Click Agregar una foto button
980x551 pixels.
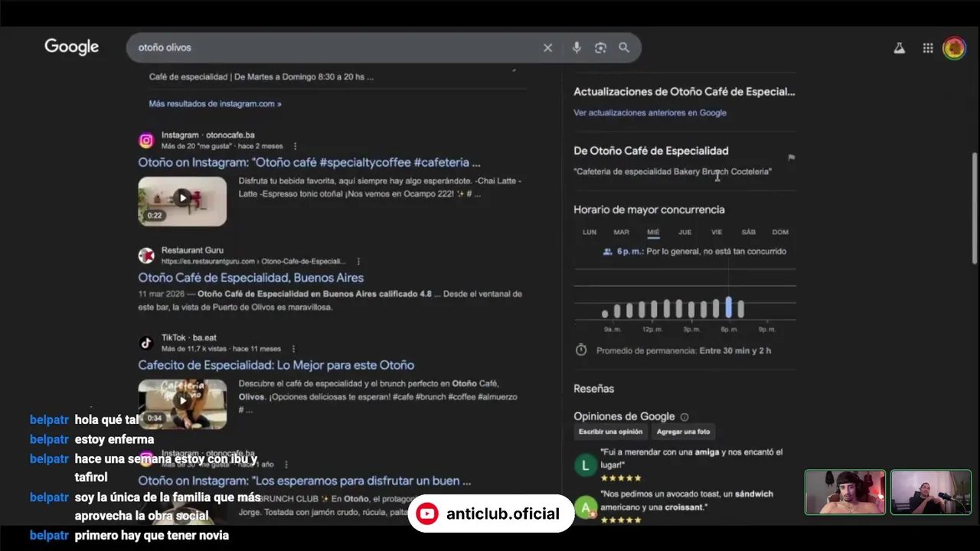683,432
